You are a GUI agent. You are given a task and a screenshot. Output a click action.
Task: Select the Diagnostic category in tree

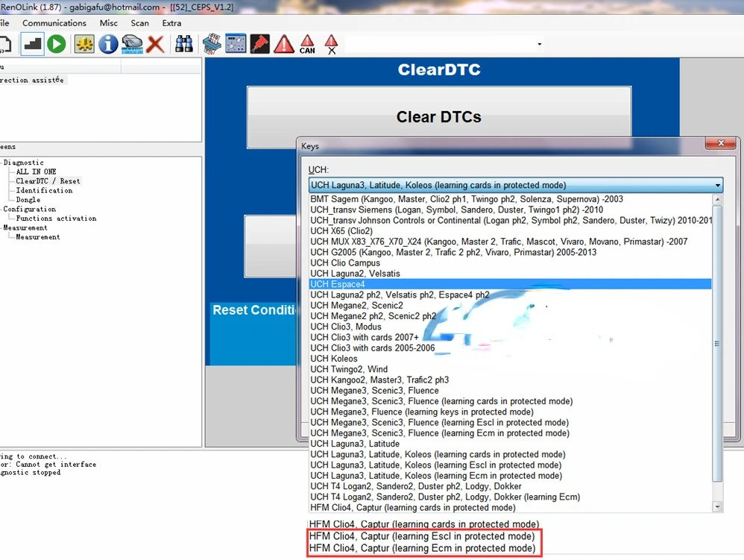click(x=24, y=163)
